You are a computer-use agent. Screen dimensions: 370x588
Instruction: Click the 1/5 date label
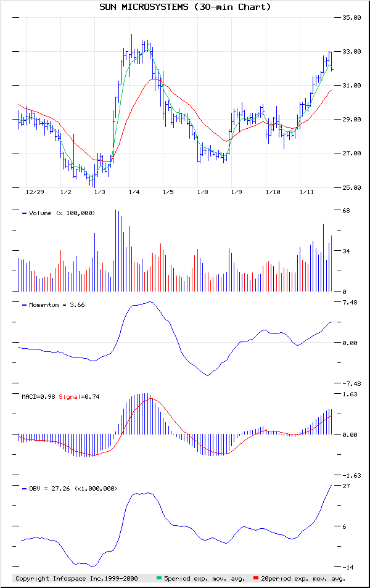pyautogui.click(x=168, y=192)
